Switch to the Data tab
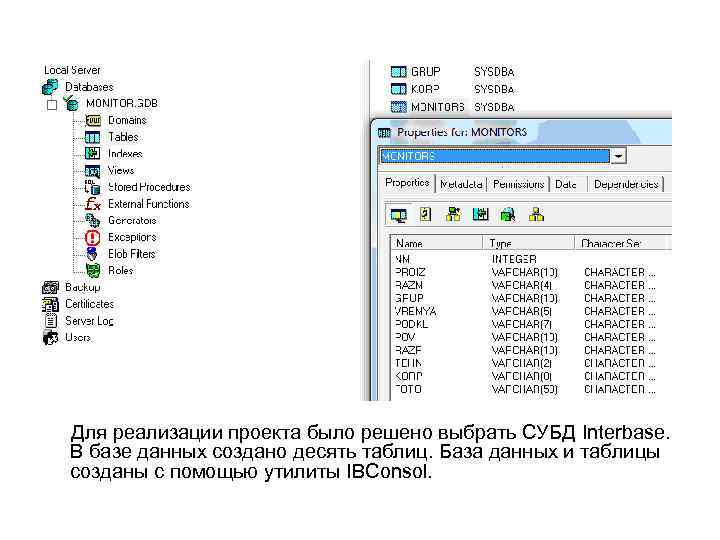This screenshot has width=720, height=540. (x=568, y=184)
